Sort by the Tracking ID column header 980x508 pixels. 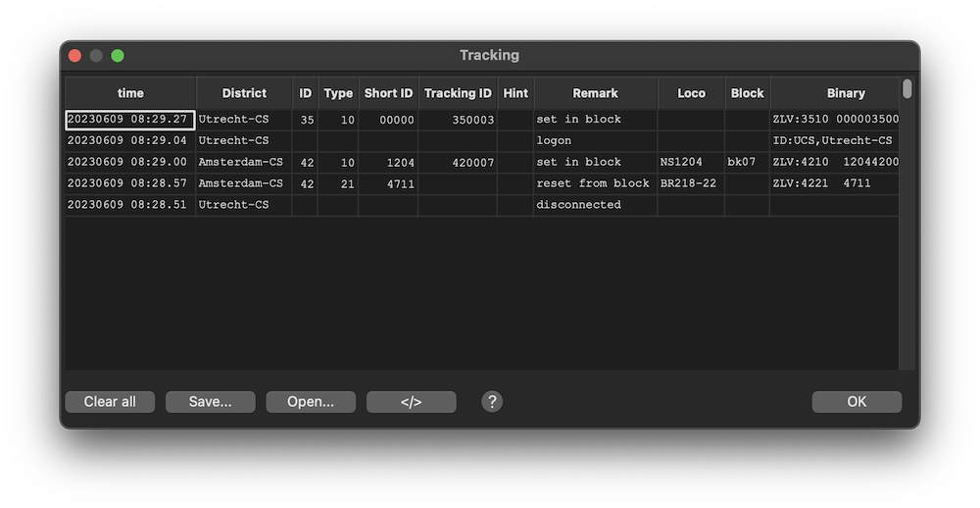tap(458, 93)
